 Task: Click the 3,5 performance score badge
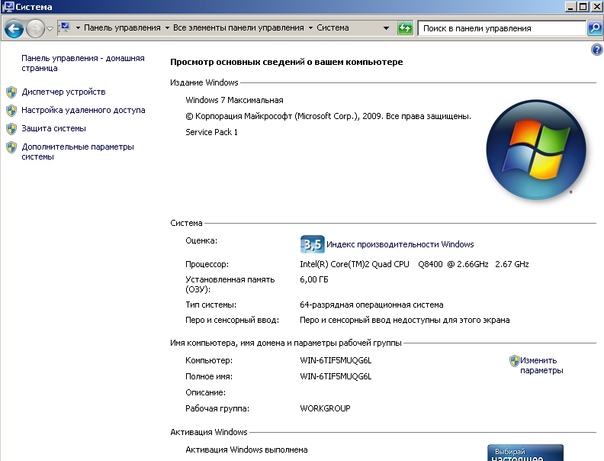click(312, 244)
